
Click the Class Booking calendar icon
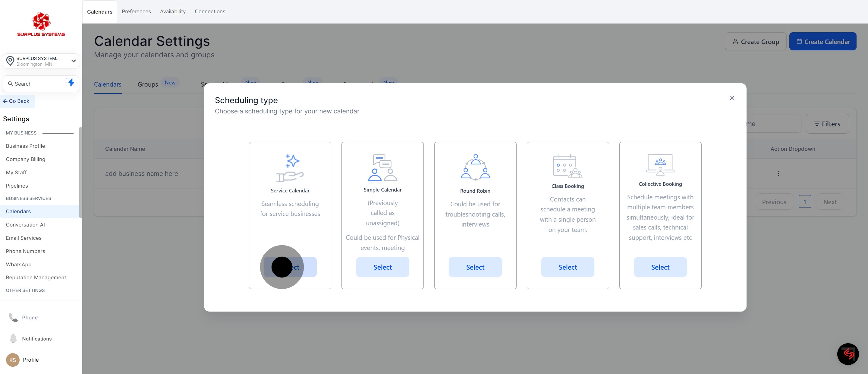click(x=568, y=166)
